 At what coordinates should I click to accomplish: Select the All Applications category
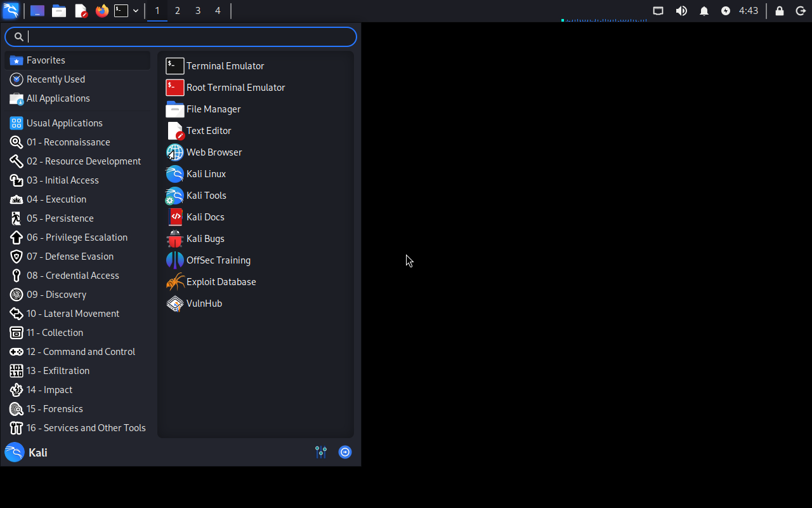tap(58, 98)
